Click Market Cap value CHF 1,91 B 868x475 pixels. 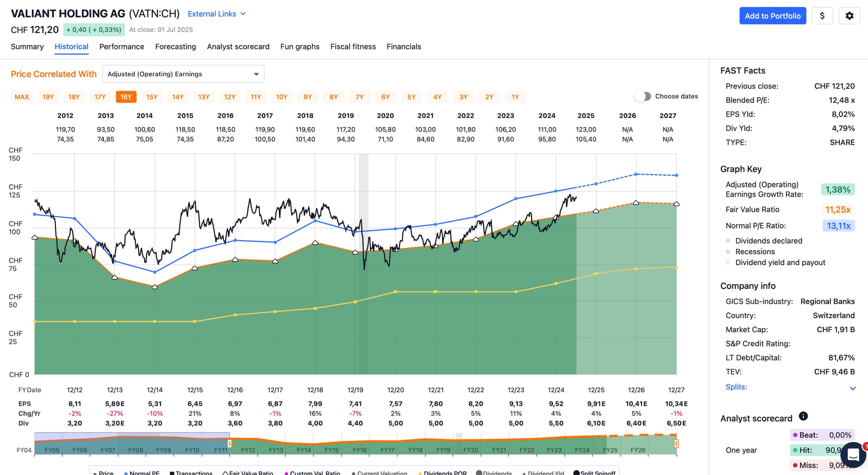point(835,329)
